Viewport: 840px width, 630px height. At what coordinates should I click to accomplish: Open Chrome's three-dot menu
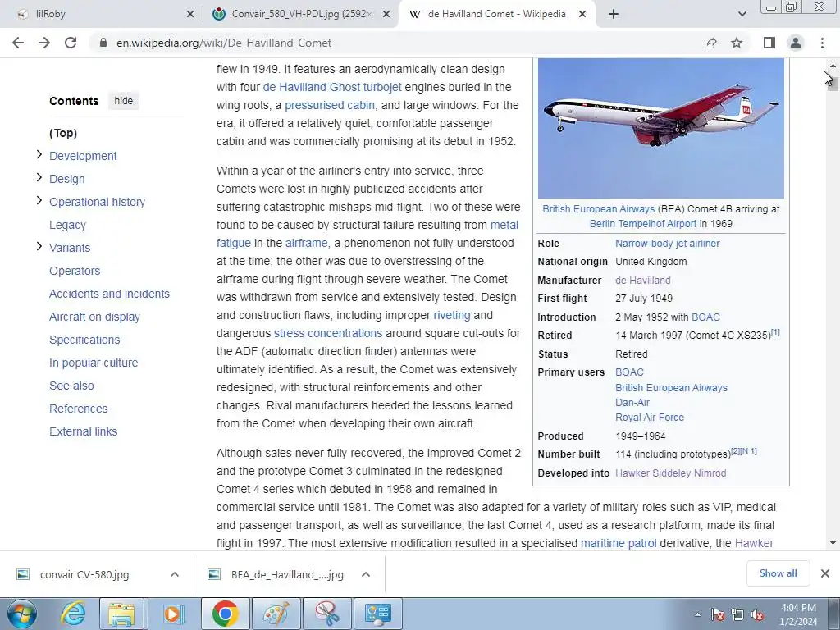click(822, 43)
